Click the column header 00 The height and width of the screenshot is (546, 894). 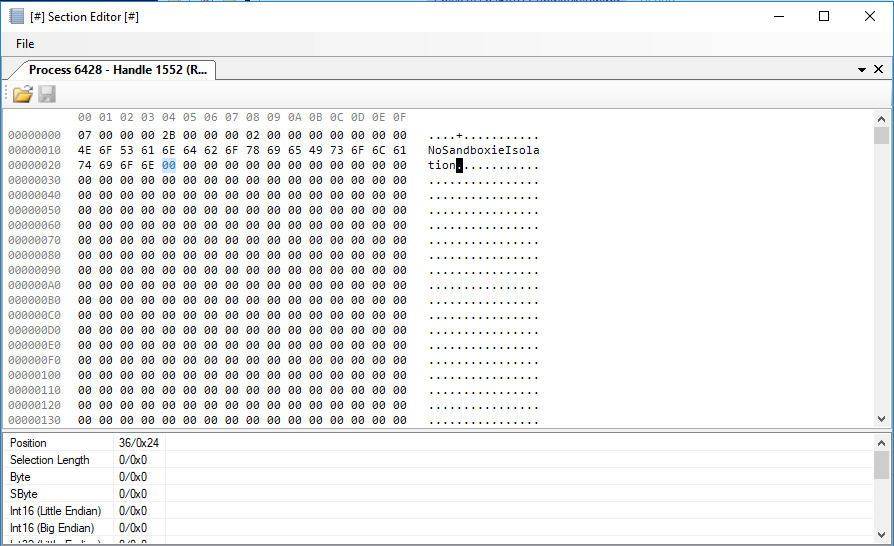pyautogui.click(x=84, y=117)
